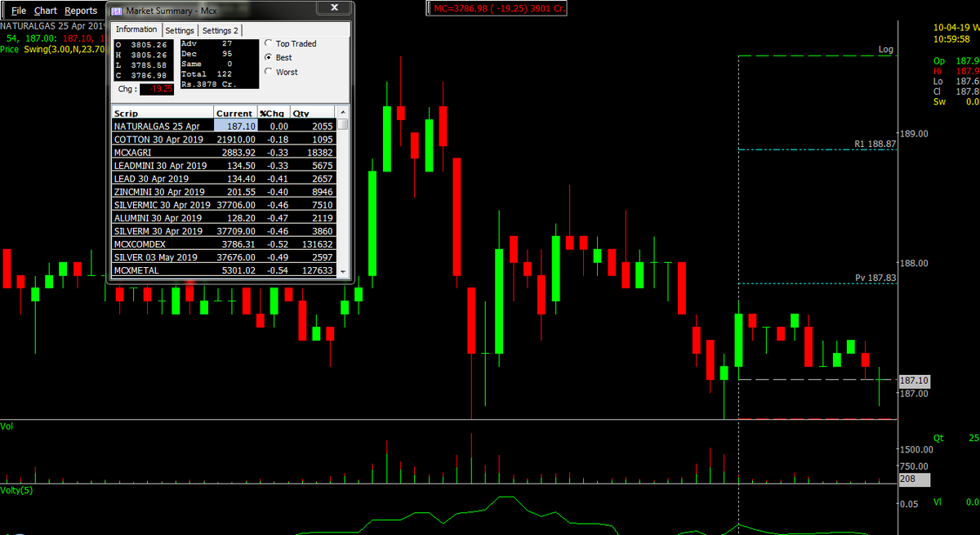Click the 188.00 price axis label

914,263
